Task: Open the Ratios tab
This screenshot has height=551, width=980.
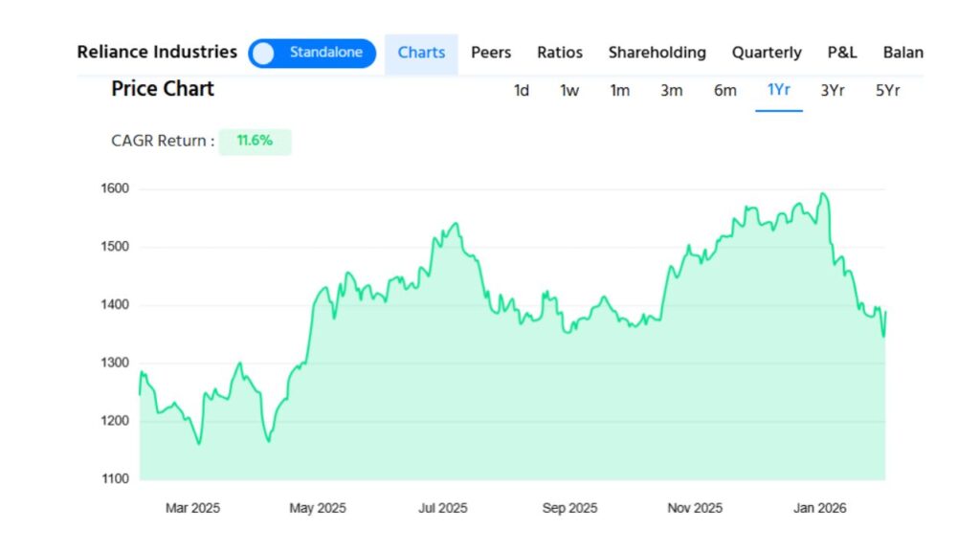Action: coord(559,53)
